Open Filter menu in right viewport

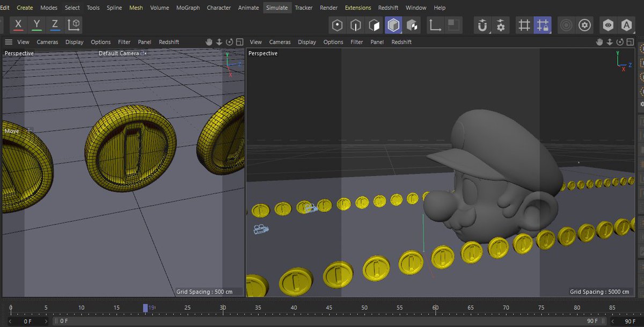(357, 42)
